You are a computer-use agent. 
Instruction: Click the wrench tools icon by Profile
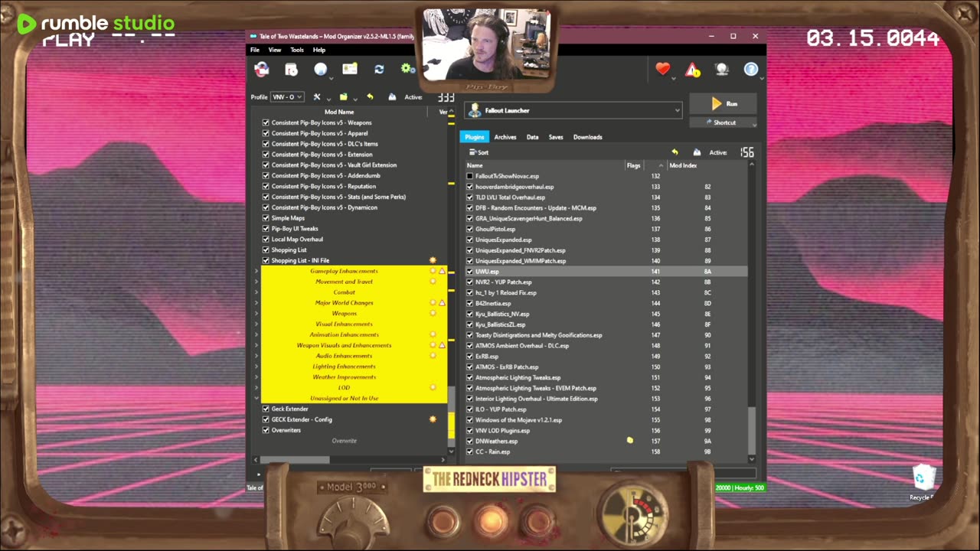[316, 97]
